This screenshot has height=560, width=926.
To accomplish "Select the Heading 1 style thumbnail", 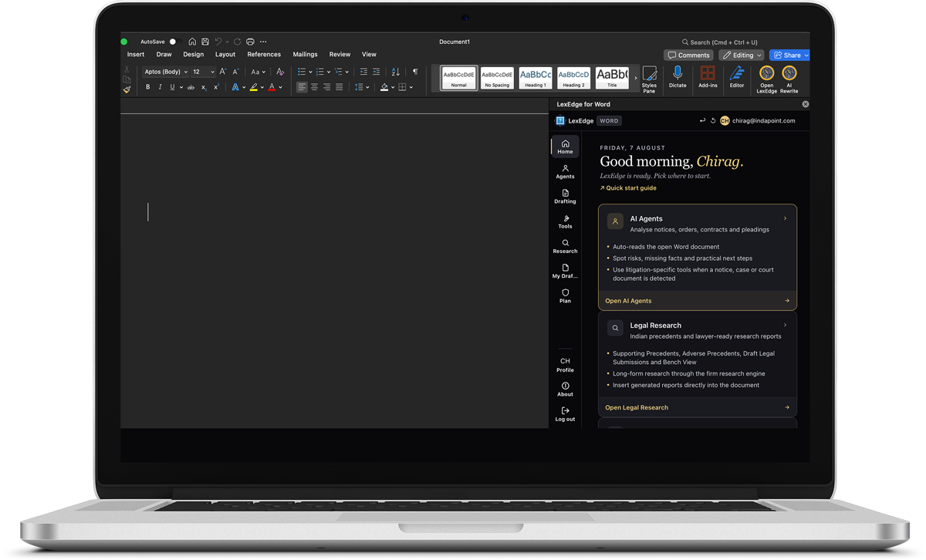I will click(x=535, y=77).
